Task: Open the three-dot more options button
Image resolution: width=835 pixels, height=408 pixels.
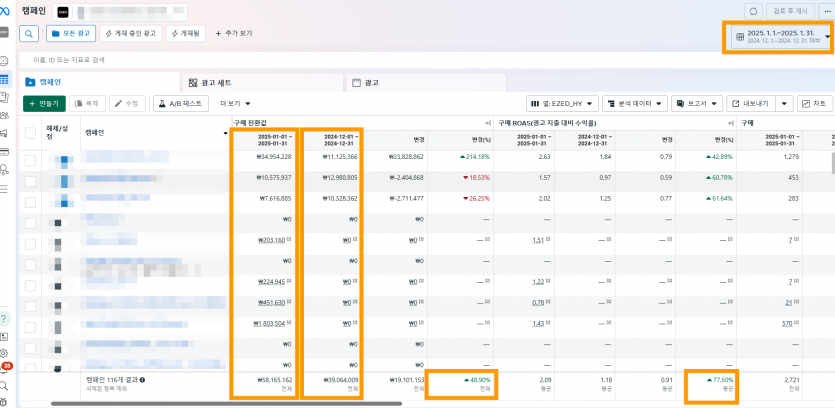Action: [x=826, y=11]
